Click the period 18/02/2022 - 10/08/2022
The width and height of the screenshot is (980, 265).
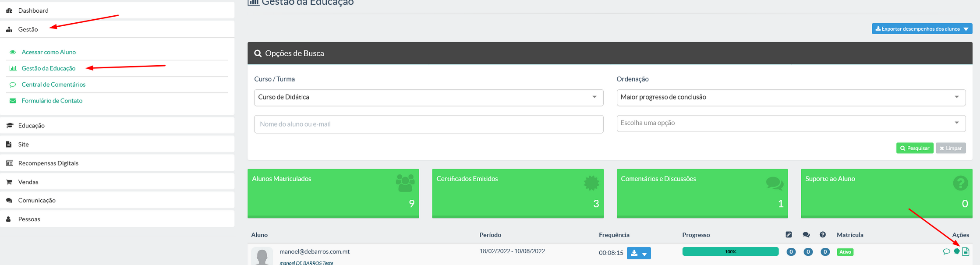coord(512,251)
